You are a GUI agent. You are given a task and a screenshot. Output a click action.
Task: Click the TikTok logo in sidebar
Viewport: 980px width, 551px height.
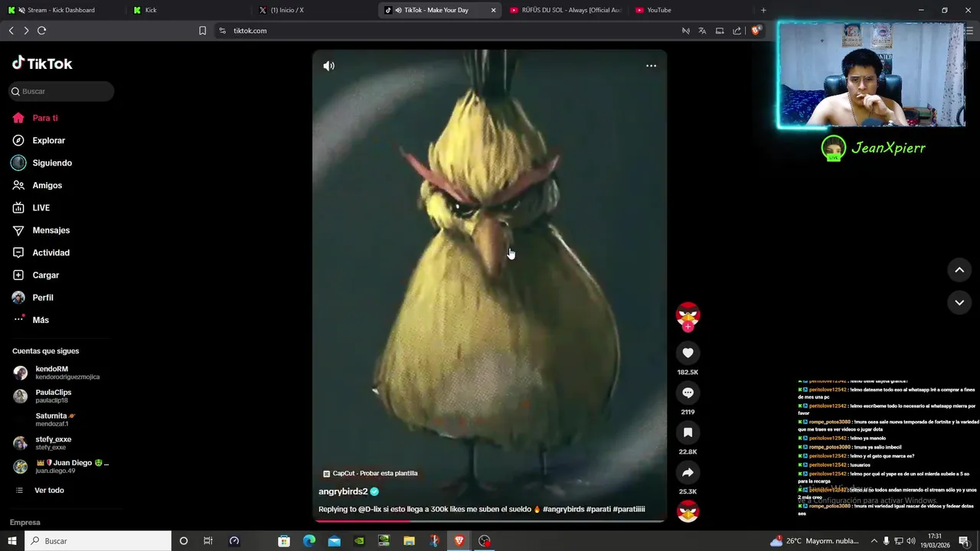click(x=42, y=64)
